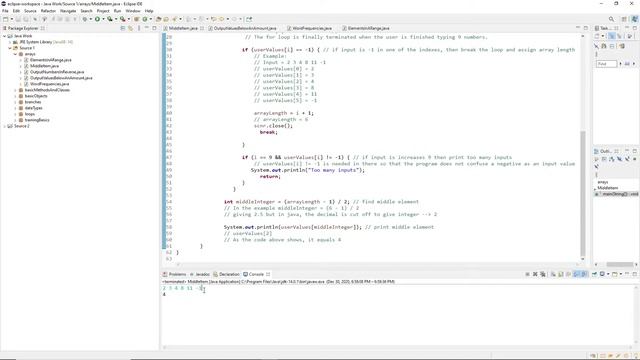Click the Outline horizontal scrollbar thumb
Screen dimensions: 640x360
point(619,264)
